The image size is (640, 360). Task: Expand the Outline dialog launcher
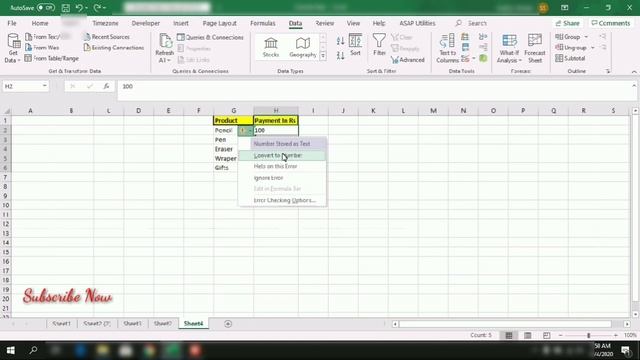pyautogui.click(x=607, y=71)
